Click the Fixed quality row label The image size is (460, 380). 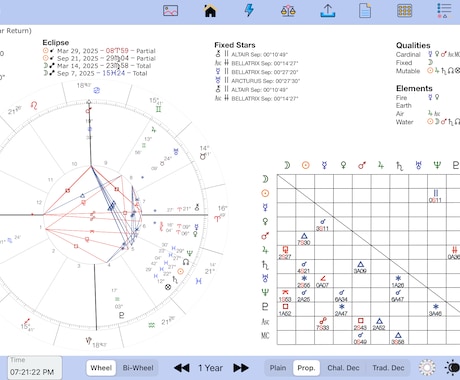click(x=404, y=63)
